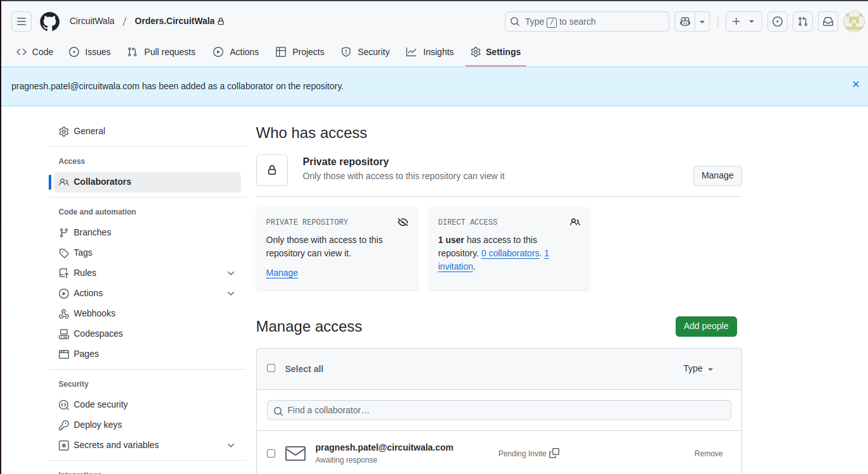Switch to the Actions tab
Image resolution: width=868 pixels, height=474 pixels.
236,52
